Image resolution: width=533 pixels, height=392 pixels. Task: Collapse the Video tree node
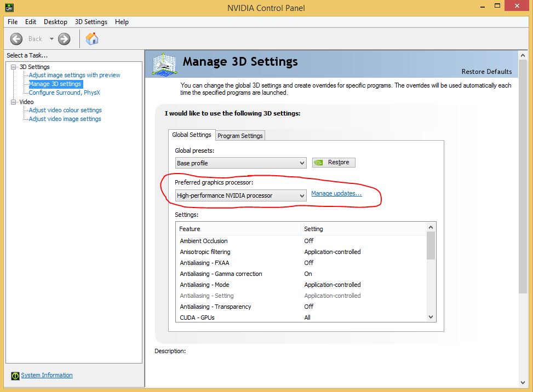point(14,102)
